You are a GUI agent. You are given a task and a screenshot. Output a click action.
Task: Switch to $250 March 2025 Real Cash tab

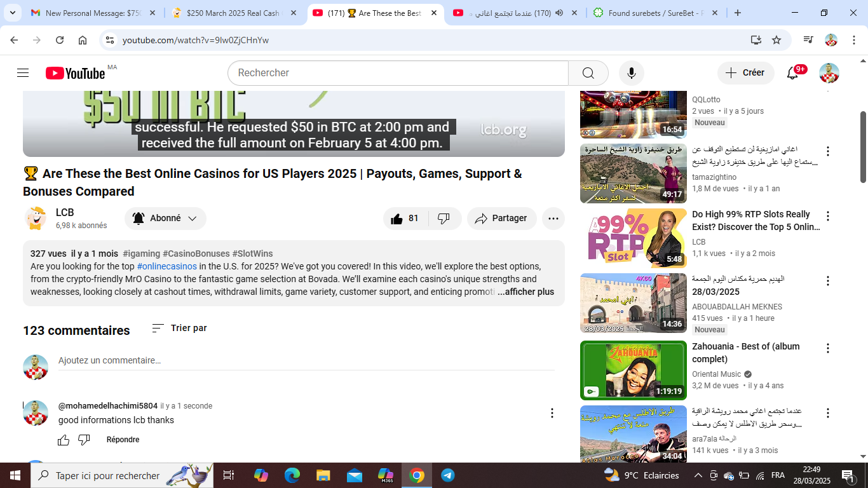click(x=234, y=13)
